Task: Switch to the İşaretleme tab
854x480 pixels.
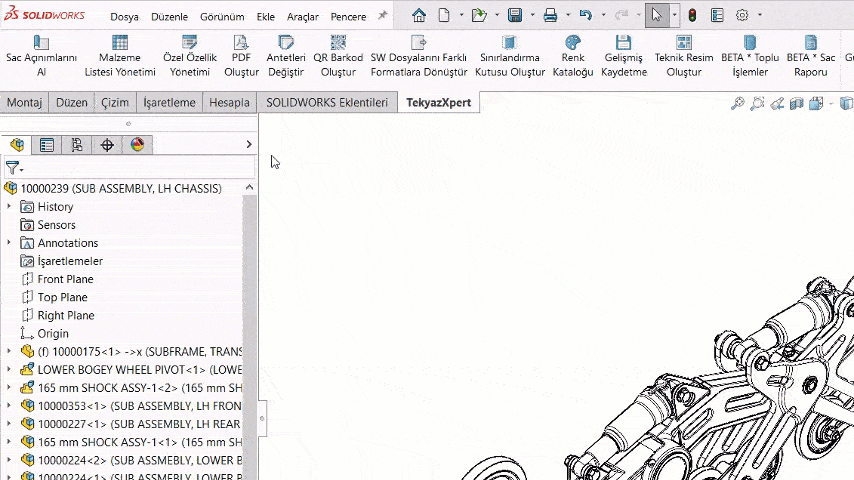Action: coord(169,102)
